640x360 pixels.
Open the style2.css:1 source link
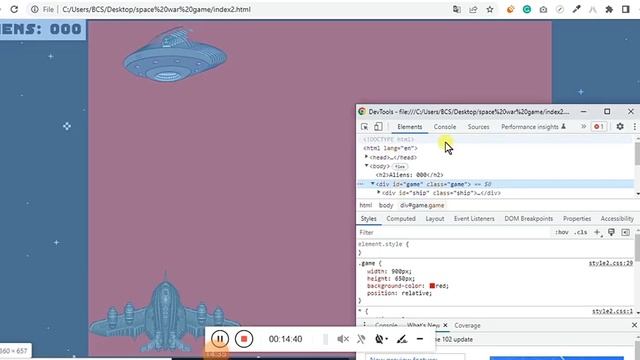[612, 311]
